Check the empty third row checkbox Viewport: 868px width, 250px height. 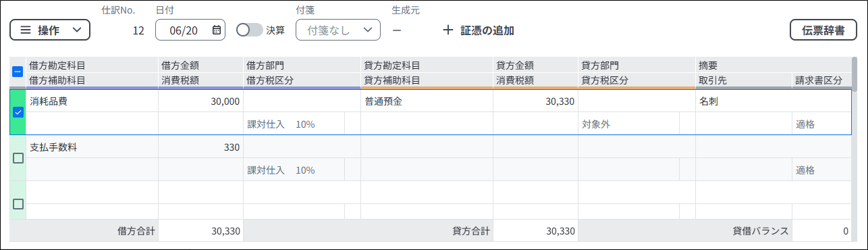point(18,203)
